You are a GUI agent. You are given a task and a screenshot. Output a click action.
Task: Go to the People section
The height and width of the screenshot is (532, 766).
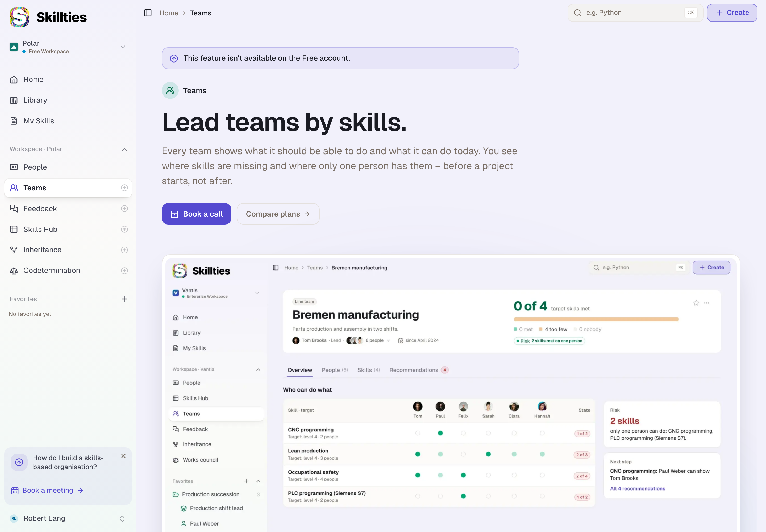(68, 167)
